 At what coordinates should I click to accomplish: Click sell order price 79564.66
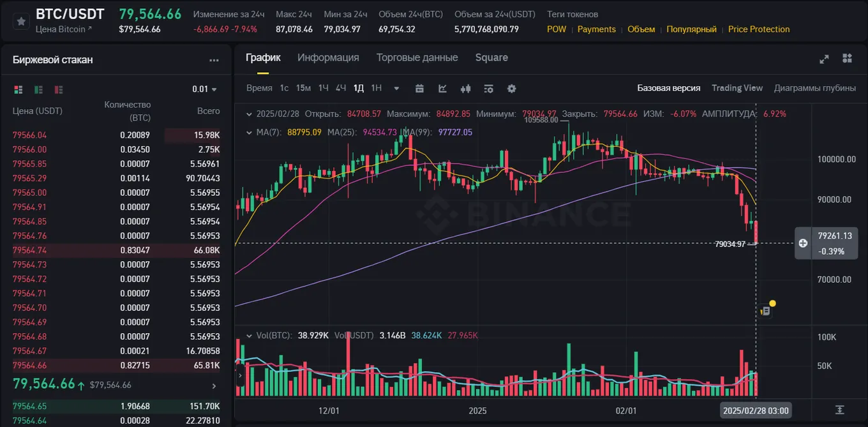point(29,365)
